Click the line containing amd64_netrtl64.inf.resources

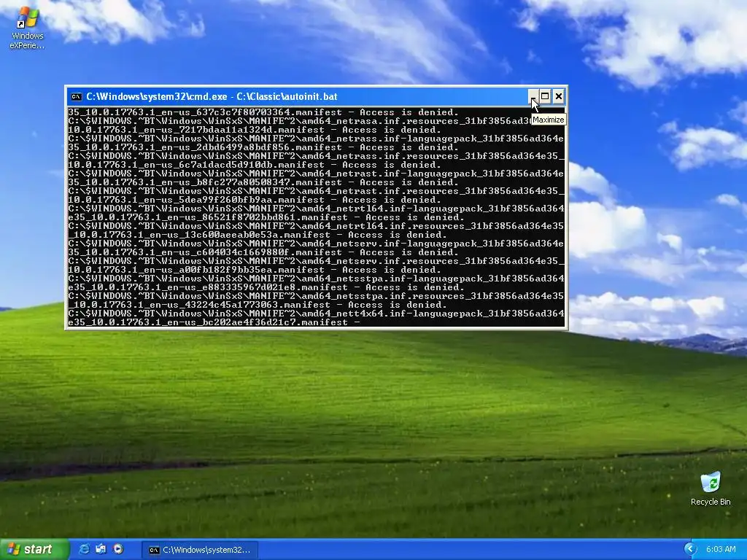[x=316, y=226]
